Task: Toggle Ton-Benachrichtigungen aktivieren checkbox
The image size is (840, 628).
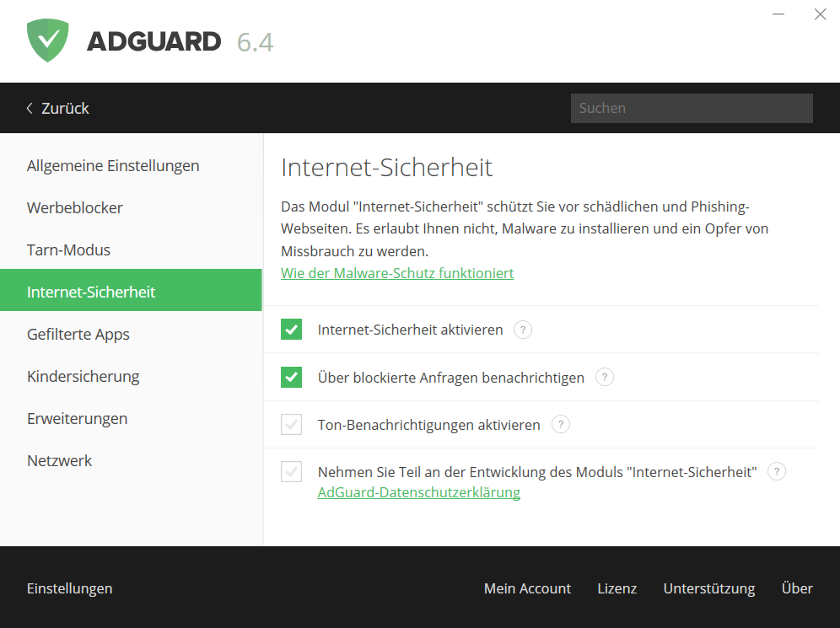Action: (292, 425)
